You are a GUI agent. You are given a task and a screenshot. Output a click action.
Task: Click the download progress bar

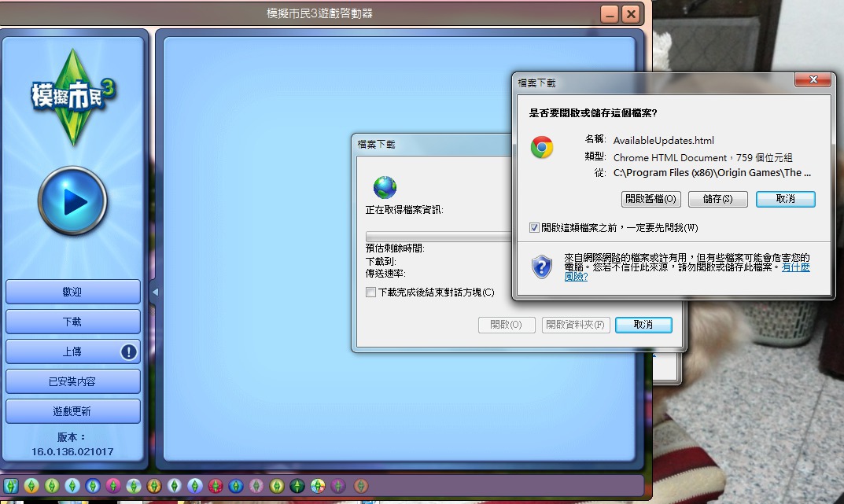click(x=439, y=237)
